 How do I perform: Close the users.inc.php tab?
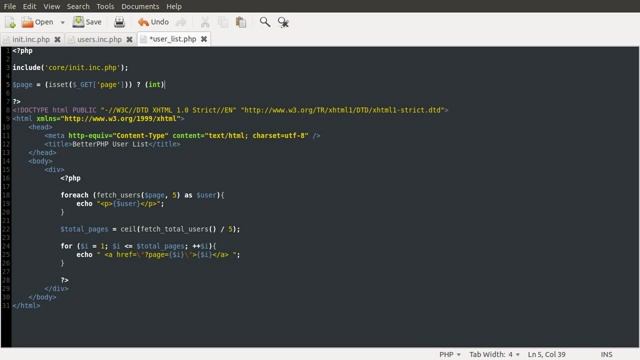pyautogui.click(x=129, y=39)
